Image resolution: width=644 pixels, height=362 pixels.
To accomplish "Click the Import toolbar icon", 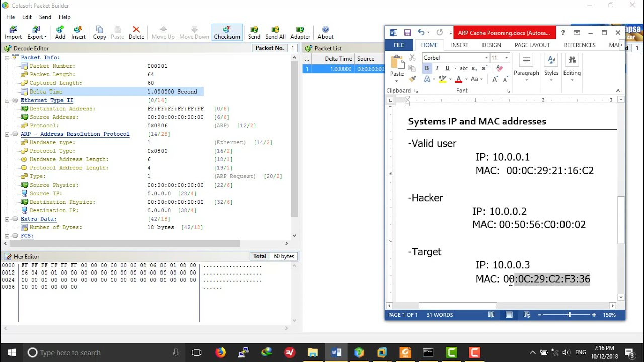I will pyautogui.click(x=13, y=33).
